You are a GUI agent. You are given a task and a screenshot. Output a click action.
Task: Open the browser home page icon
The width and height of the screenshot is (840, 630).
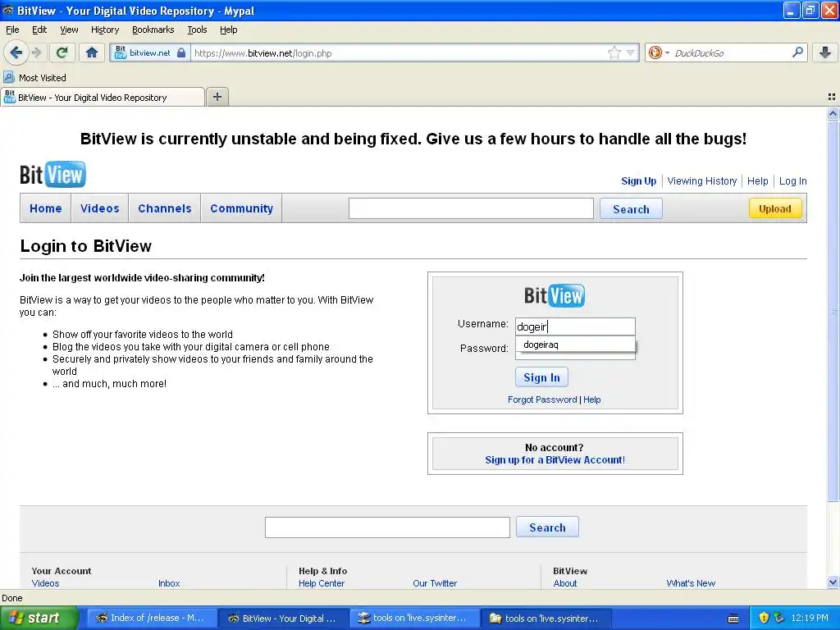[x=92, y=52]
